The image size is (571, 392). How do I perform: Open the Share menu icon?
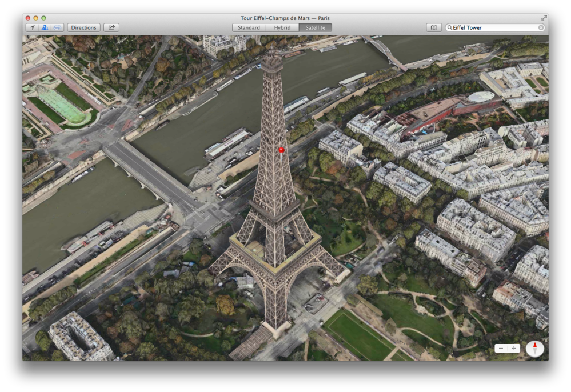pos(111,27)
